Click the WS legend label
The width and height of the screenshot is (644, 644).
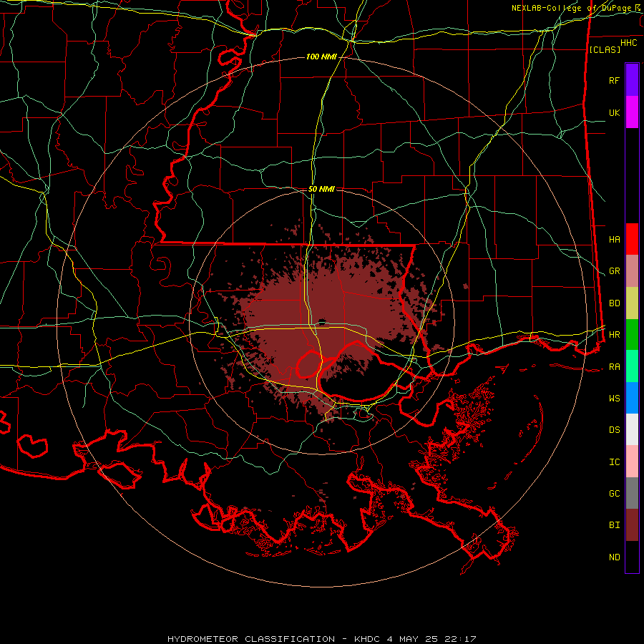[614, 398]
